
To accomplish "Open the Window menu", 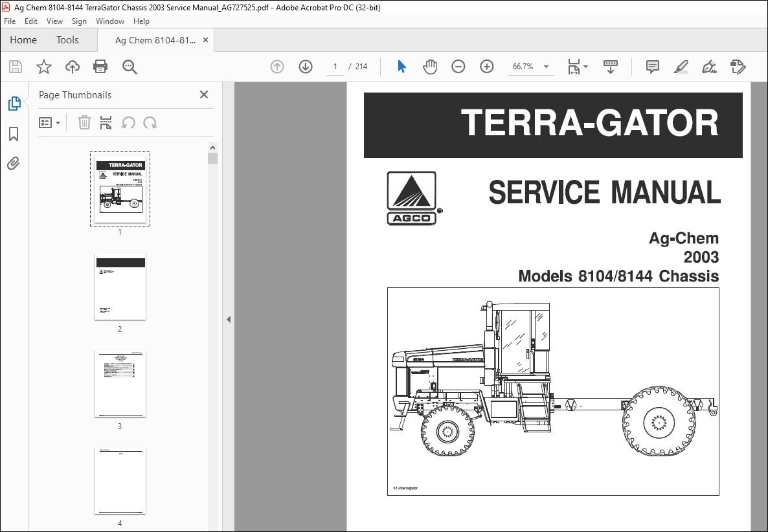I will click(x=109, y=21).
